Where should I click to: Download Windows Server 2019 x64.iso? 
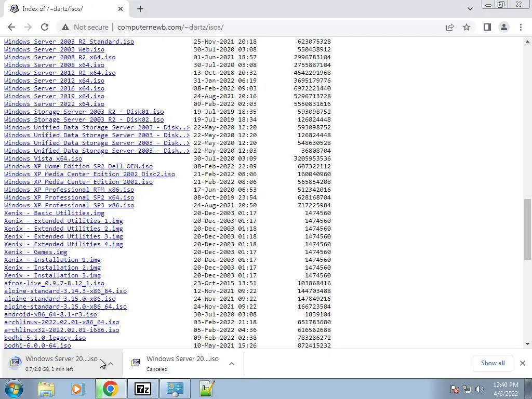(x=54, y=96)
